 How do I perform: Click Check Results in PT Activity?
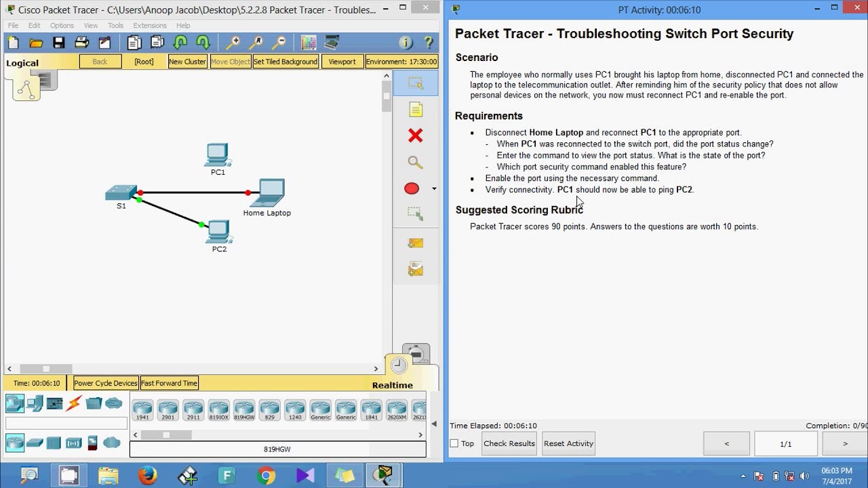click(509, 443)
